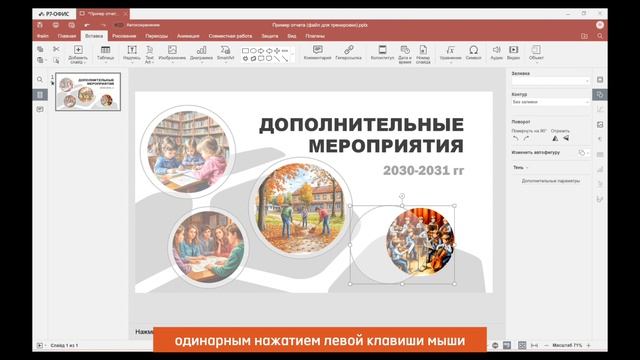
Task: Click the Диаграмма (chart) insert icon
Action: [201, 50]
